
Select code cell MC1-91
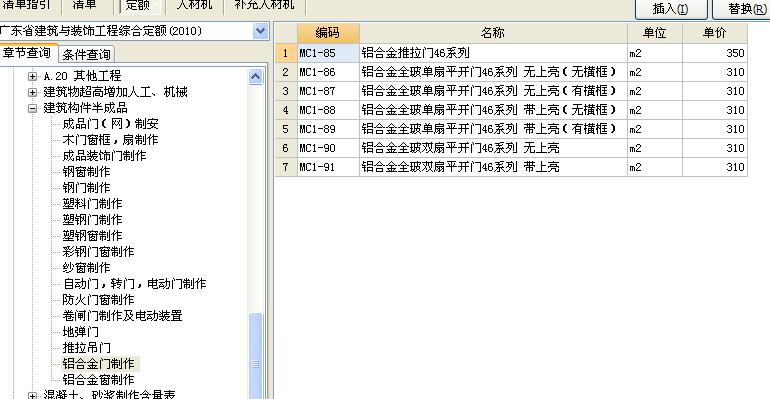tap(328, 167)
